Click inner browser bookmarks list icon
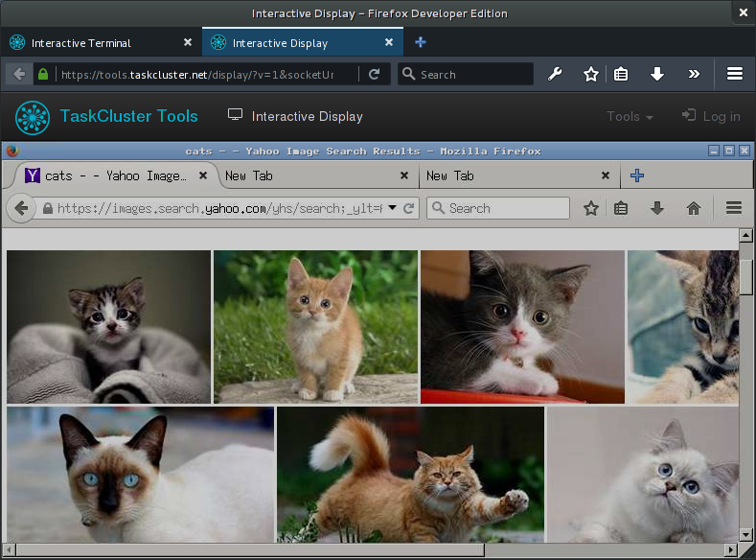Image resolution: width=756 pixels, height=560 pixels. tap(621, 208)
